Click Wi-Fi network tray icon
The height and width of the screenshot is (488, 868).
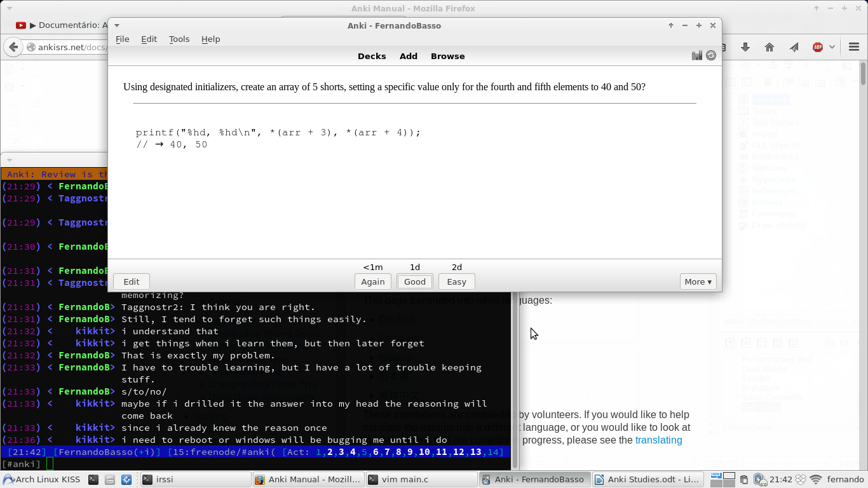tap(816, 480)
